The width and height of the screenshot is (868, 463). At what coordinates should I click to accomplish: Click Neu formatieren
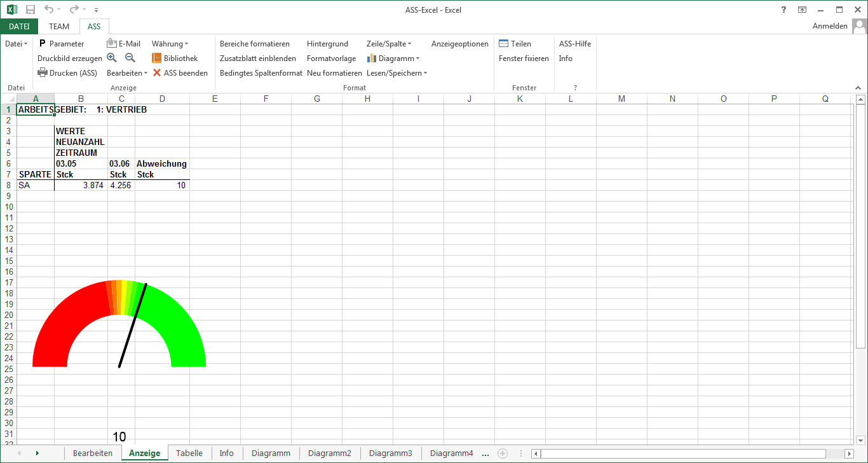(334, 73)
